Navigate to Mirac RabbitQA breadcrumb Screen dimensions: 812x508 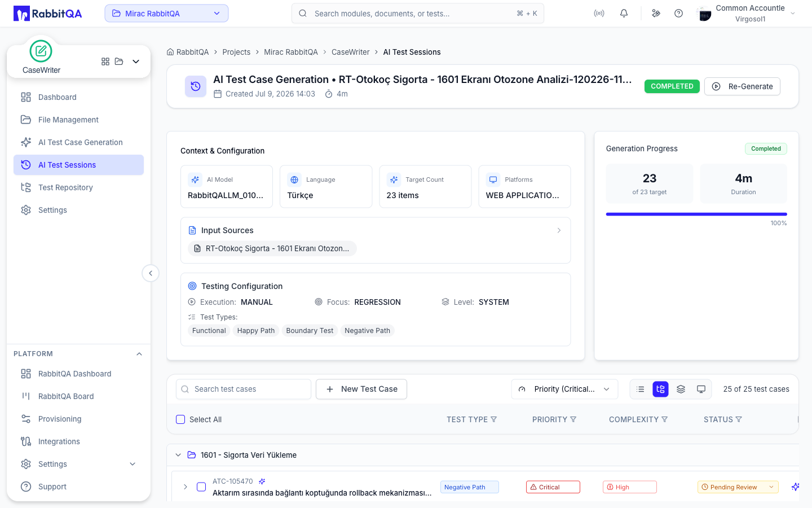click(x=291, y=52)
